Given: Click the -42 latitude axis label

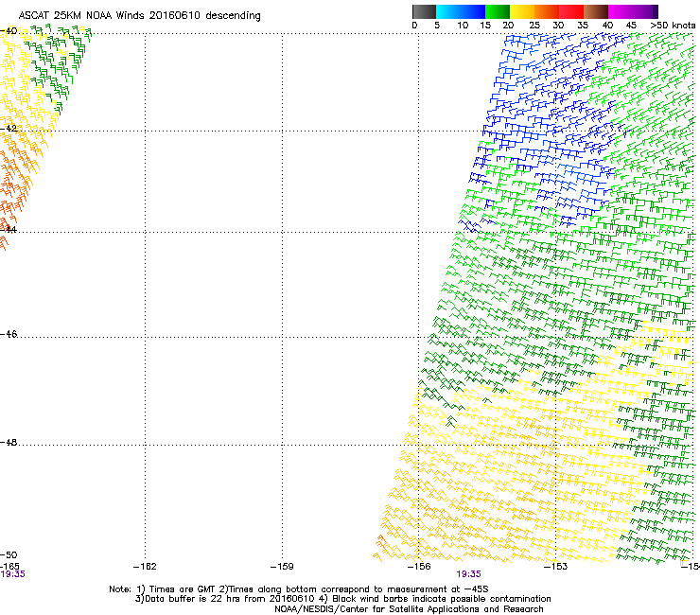Looking at the screenshot, I should (x=9, y=129).
